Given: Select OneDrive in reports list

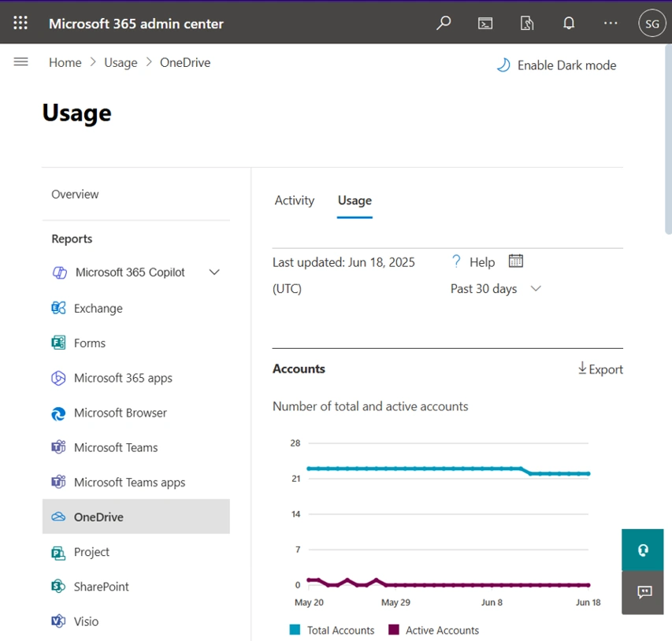Looking at the screenshot, I should [136, 517].
